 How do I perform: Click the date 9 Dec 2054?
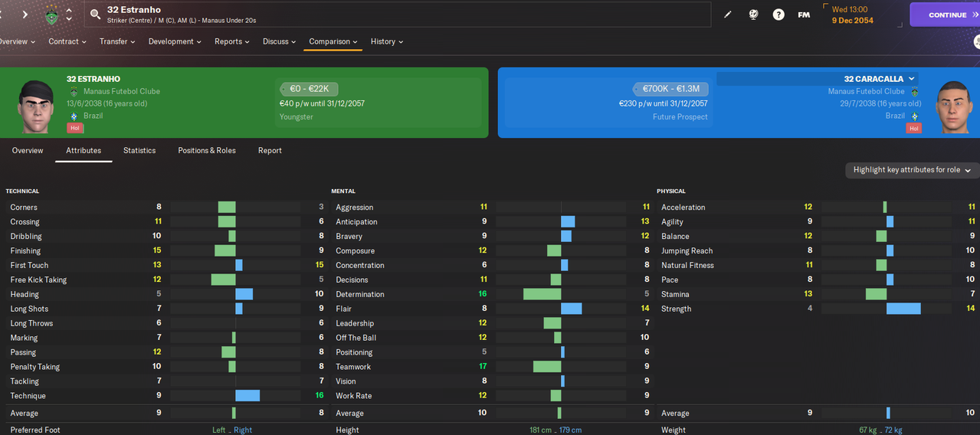click(853, 21)
